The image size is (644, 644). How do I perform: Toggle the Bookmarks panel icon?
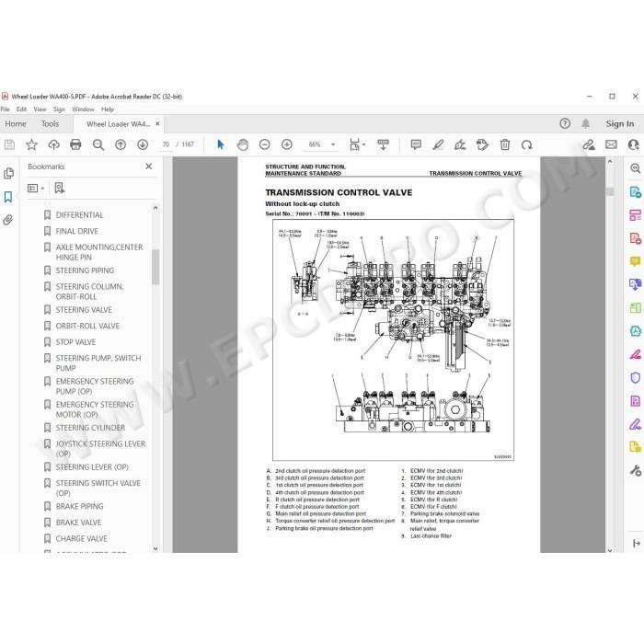click(x=8, y=197)
